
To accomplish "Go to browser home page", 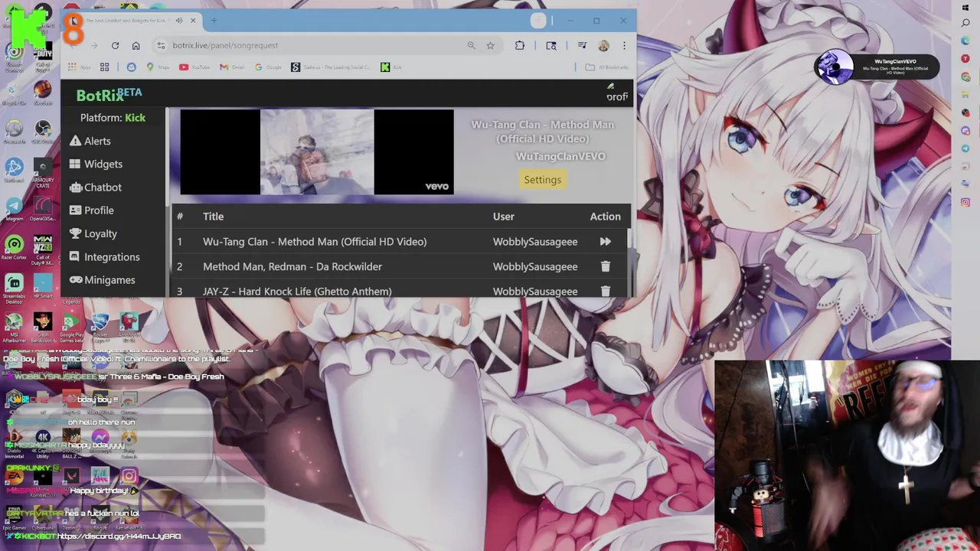I will click(x=136, y=45).
